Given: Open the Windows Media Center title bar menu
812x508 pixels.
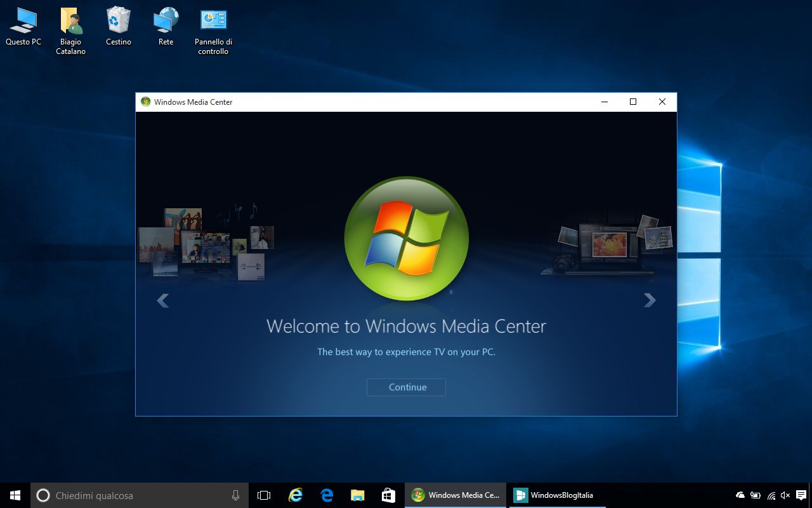Looking at the screenshot, I should tap(145, 102).
